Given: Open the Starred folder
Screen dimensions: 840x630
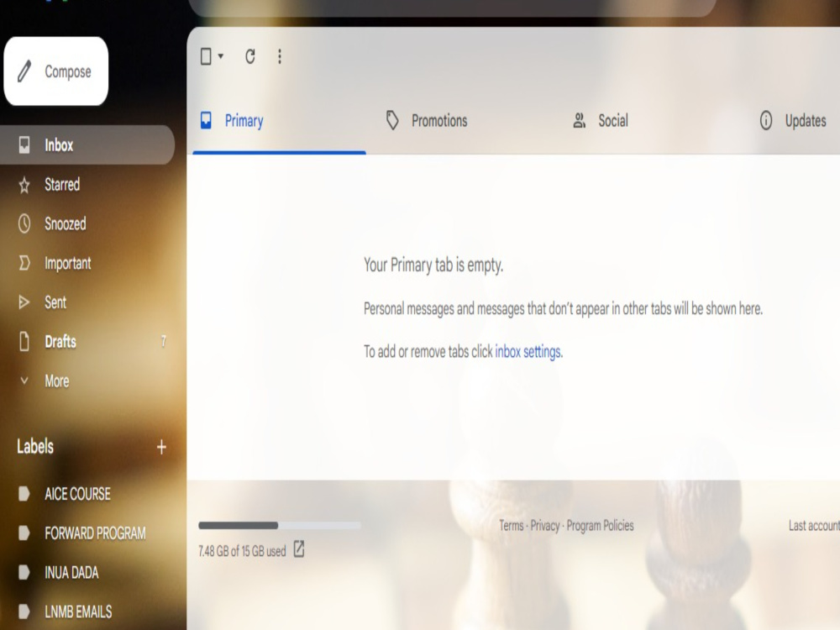Looking at the screenshot, I should click(87, 184).
